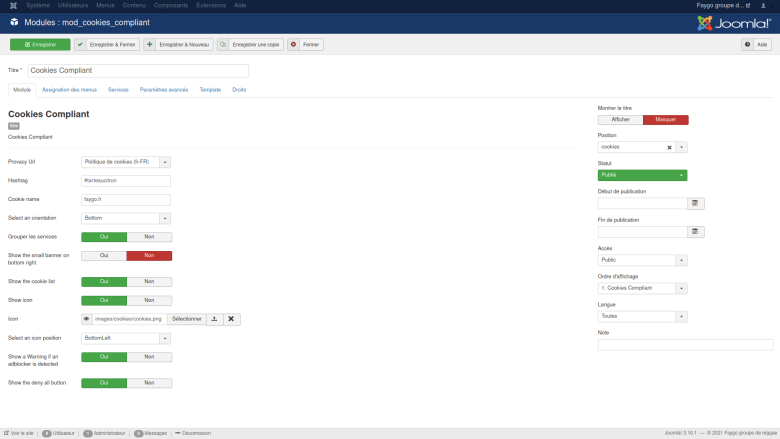This screenshot has height=439, width=780.
Task: Open Select an icon position dropdown
Action: click(x=126, y=338)
